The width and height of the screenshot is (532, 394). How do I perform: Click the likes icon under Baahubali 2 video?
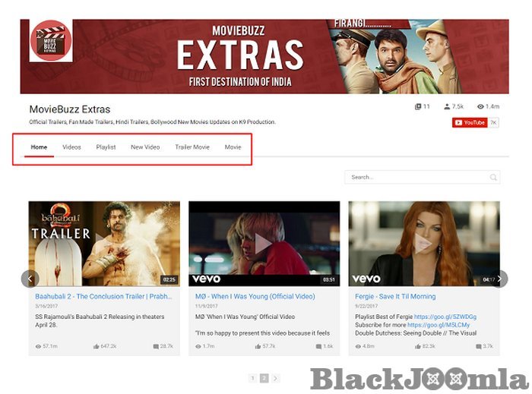click(x=96, y=346)
